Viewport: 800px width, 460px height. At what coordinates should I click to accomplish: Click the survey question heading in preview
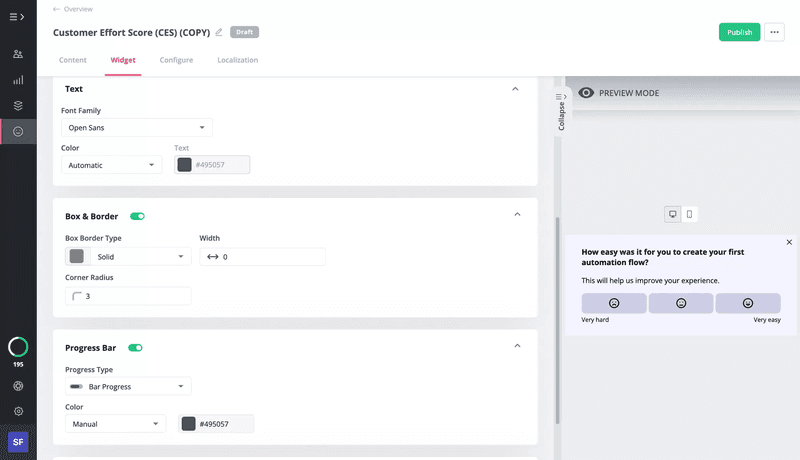[x=662, y=257]
